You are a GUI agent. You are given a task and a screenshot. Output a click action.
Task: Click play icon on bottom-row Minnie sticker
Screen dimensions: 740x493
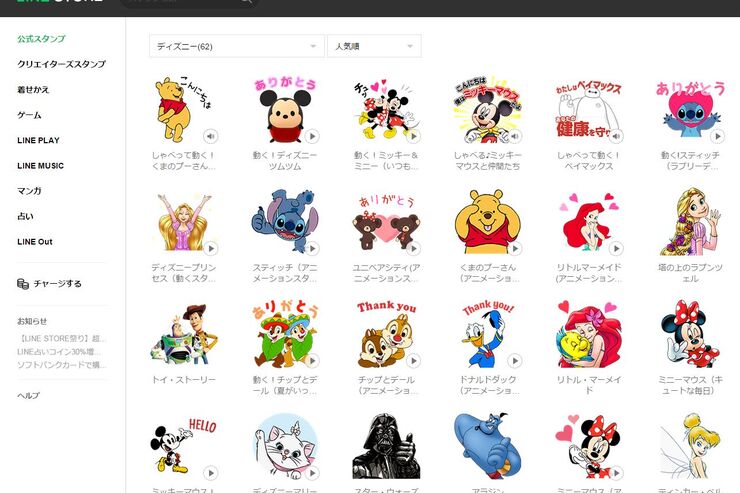tap(616, 473)
